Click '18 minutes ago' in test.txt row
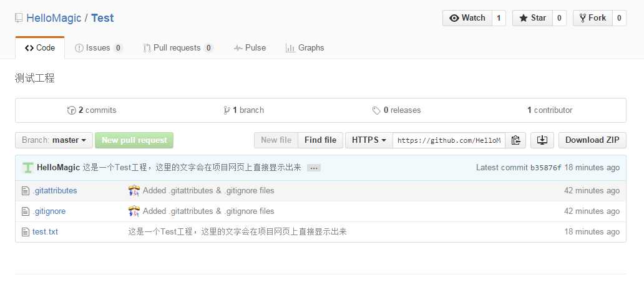 592,232
